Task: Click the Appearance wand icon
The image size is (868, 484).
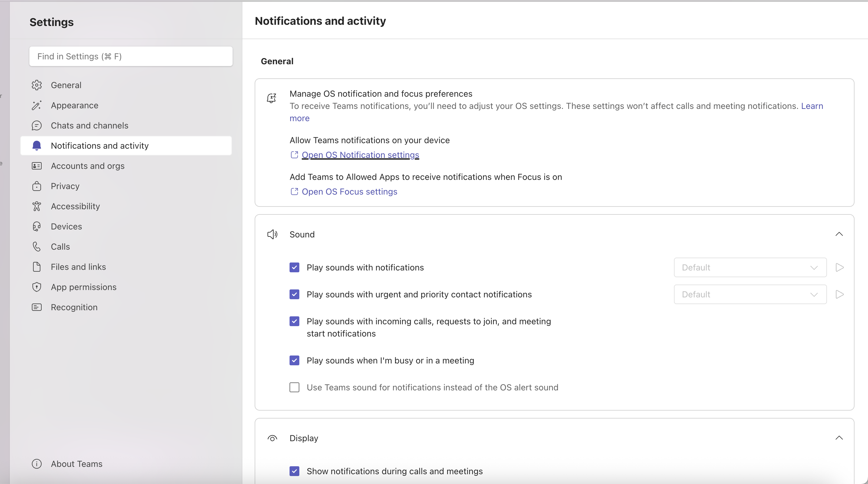Action: 36,106
